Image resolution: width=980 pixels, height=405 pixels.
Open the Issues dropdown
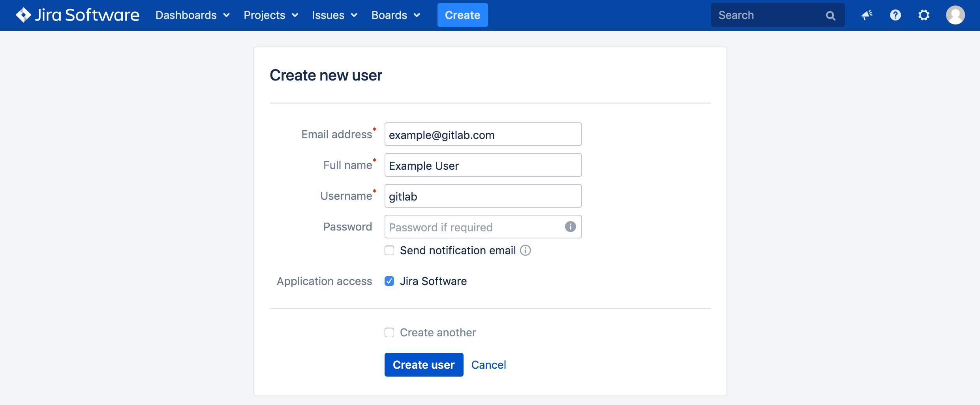334,15
